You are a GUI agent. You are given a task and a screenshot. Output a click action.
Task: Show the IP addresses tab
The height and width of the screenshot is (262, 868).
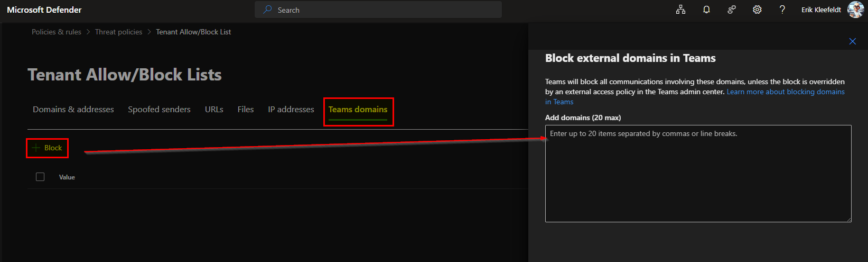point(291,110)
